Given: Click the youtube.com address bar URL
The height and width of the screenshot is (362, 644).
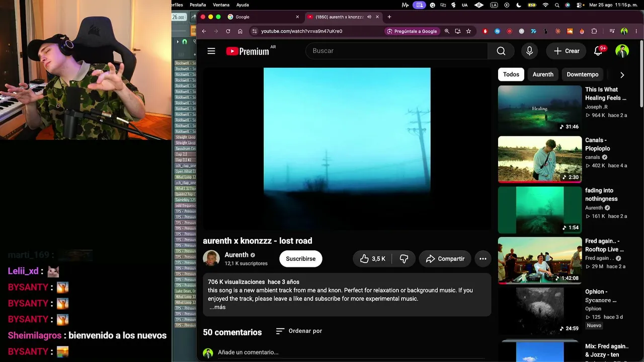Looking at the screenshot, I should 302,31.
